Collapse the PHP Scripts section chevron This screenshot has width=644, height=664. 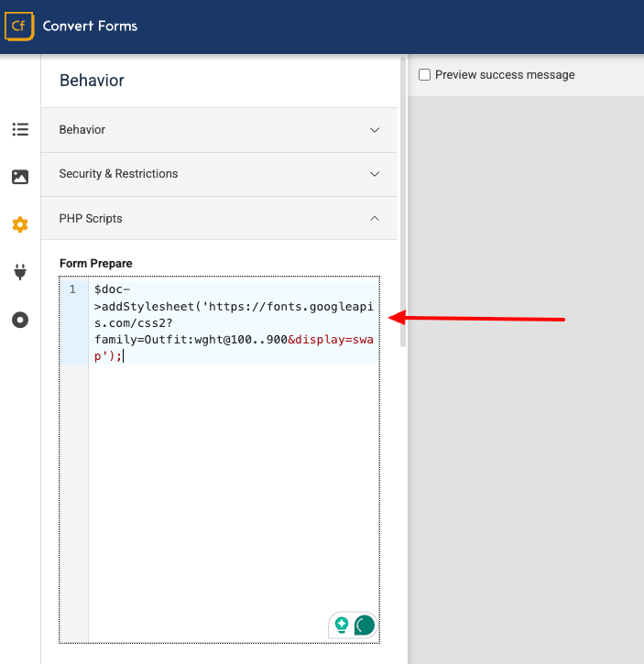coord(375,219)
